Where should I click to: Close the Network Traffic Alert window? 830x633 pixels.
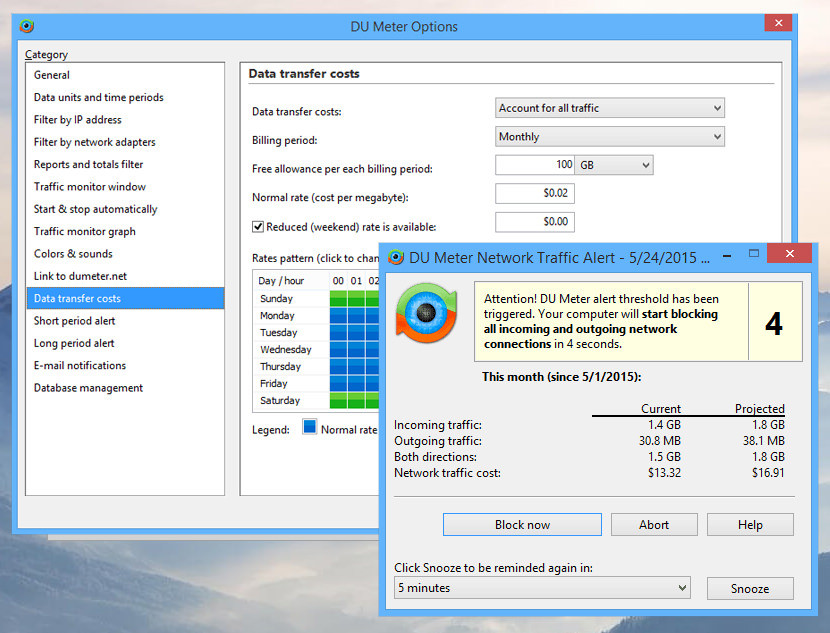point(789,253)
